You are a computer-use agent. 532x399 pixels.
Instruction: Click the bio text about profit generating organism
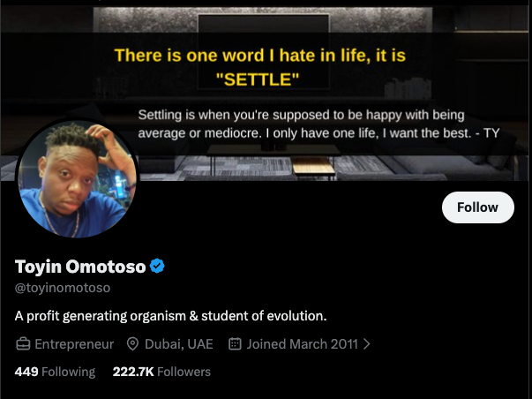171,315
